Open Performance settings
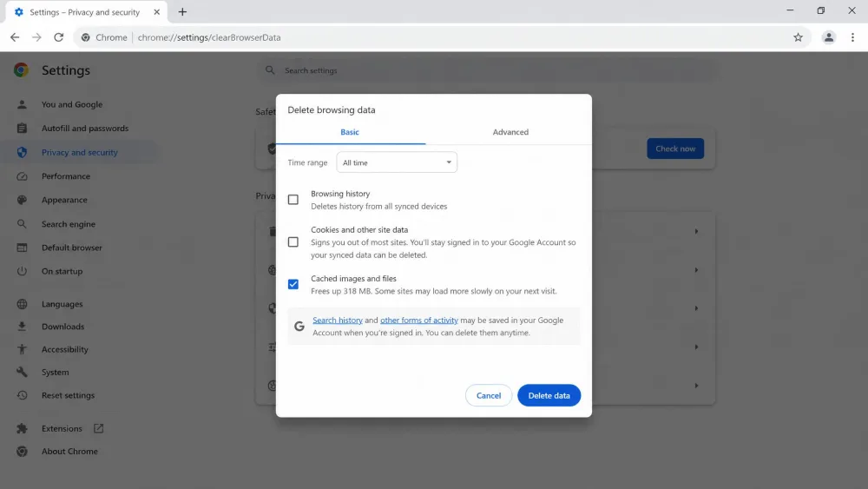 pos(66,176)
